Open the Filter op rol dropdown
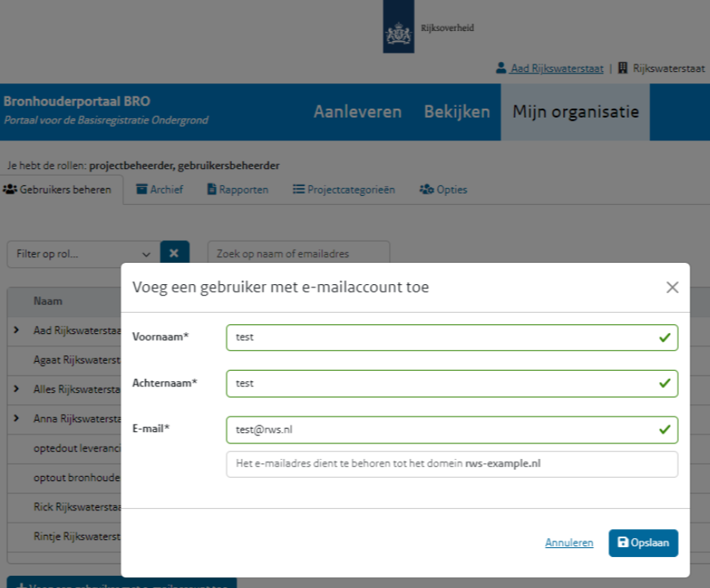The width and height of the screenshot is (710, 588). tap(80, 254)
